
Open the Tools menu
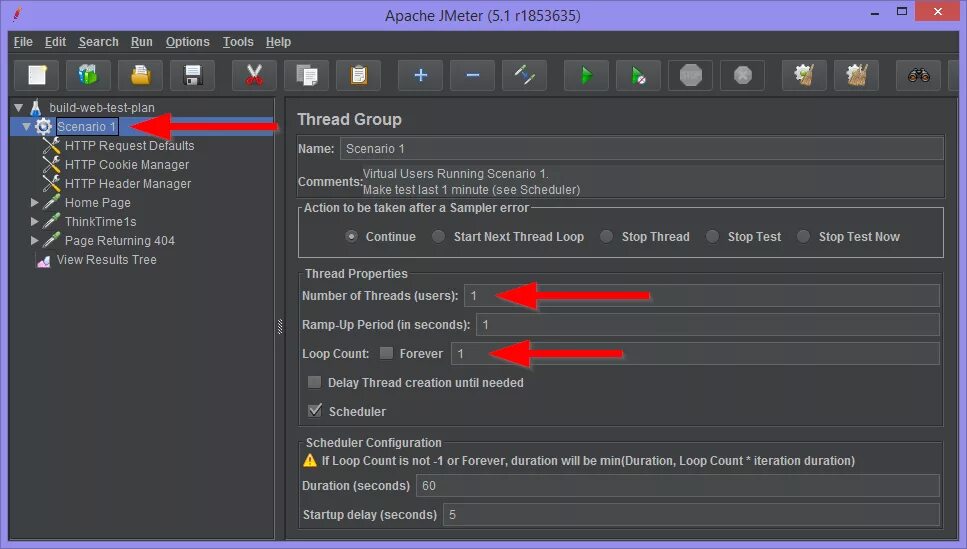click(x=238, y=42)
